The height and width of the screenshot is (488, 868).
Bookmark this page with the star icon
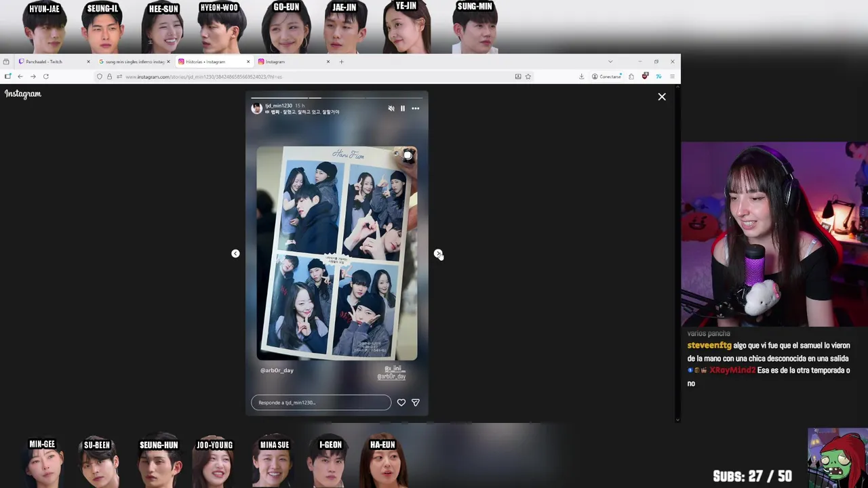pyautogui.click(x=528, y=77)
